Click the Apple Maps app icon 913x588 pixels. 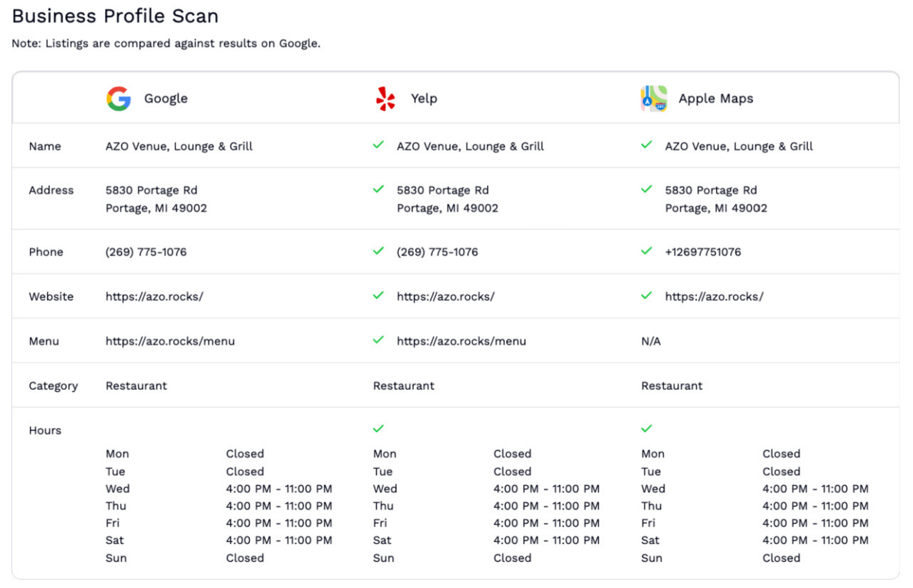654,98
